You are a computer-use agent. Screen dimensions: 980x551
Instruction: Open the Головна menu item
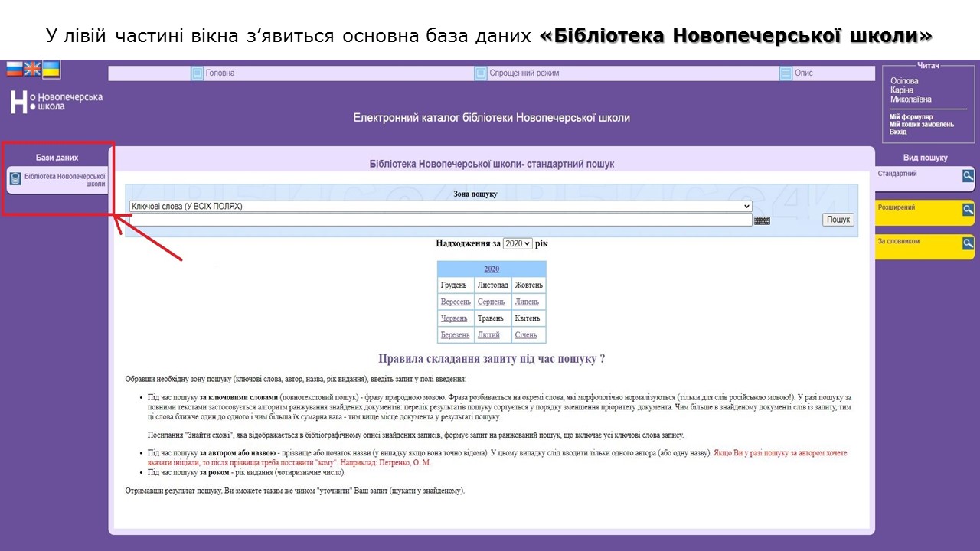220,73
